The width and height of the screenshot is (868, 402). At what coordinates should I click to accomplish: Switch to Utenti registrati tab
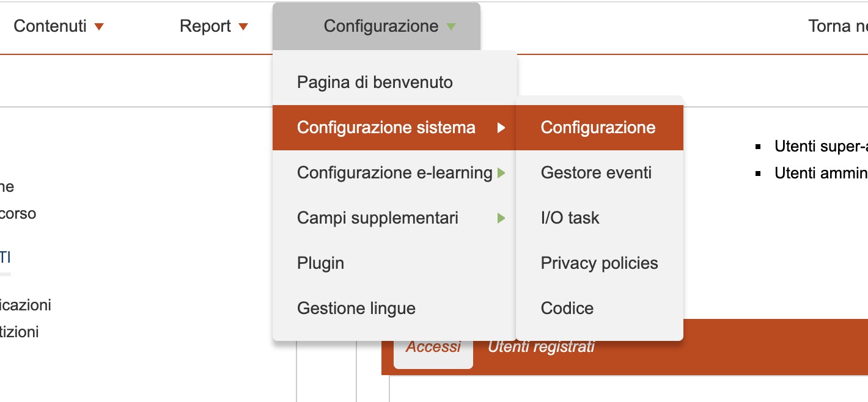541,347
